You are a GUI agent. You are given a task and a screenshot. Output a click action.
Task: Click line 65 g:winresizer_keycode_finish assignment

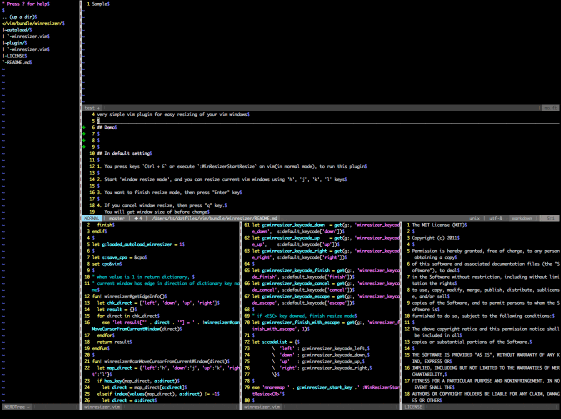[326, 274]
